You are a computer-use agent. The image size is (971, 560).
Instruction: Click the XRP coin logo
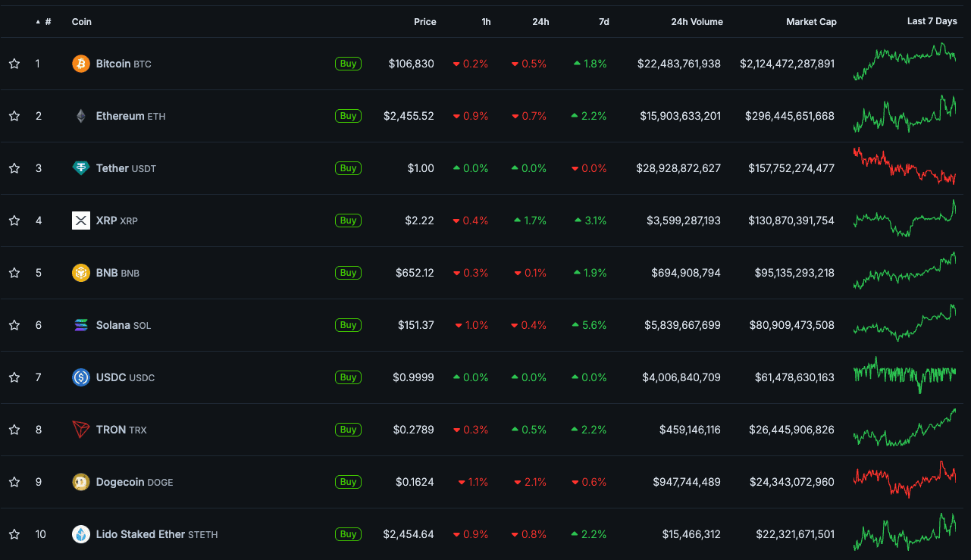coord(81,221)
